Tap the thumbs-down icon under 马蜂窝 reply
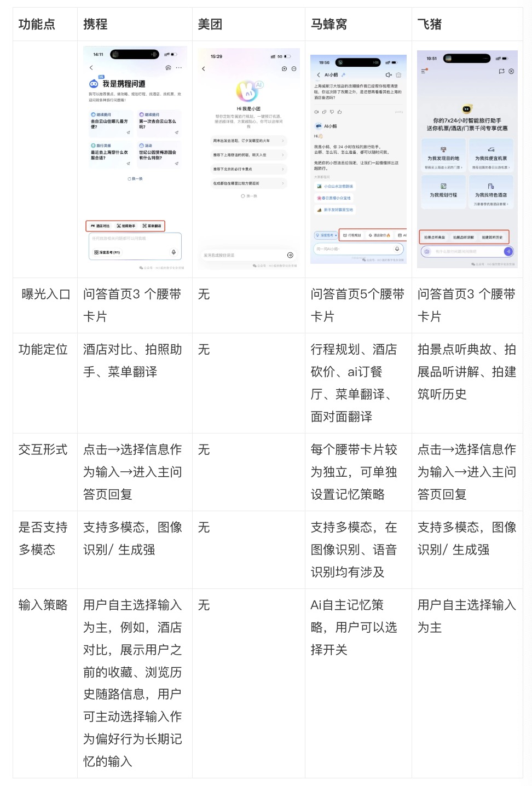This screenshot has width=532, height=786. (x=332, y=112)
